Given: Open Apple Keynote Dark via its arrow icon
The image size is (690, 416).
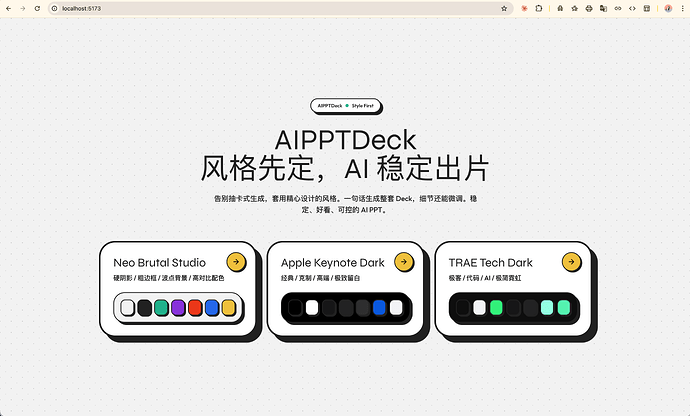Looking at the screenshot, I should [x=403, y=262].
